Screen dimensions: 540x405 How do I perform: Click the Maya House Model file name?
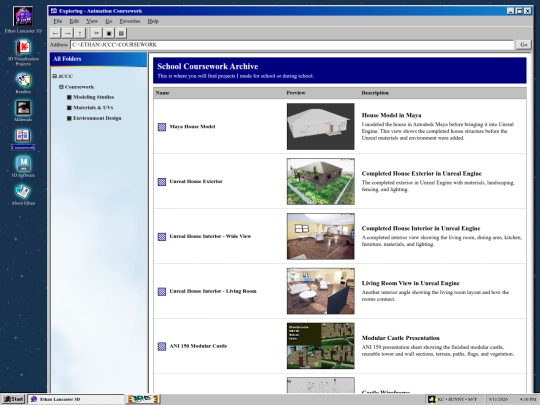[x=192, y=127]
